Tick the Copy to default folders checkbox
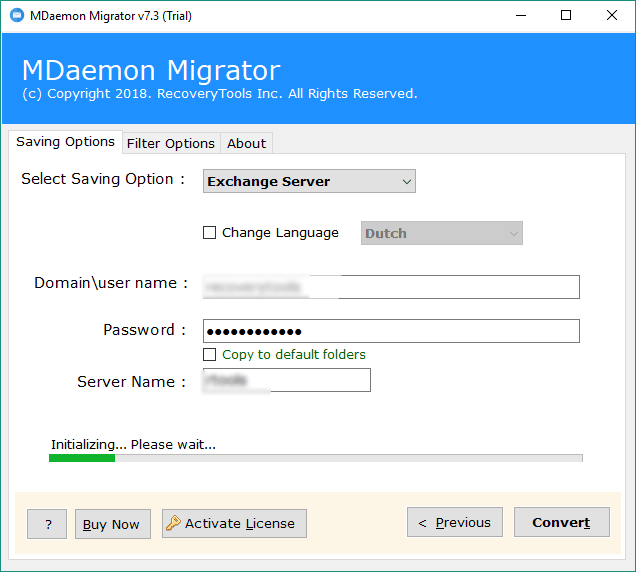 [209, 354]
